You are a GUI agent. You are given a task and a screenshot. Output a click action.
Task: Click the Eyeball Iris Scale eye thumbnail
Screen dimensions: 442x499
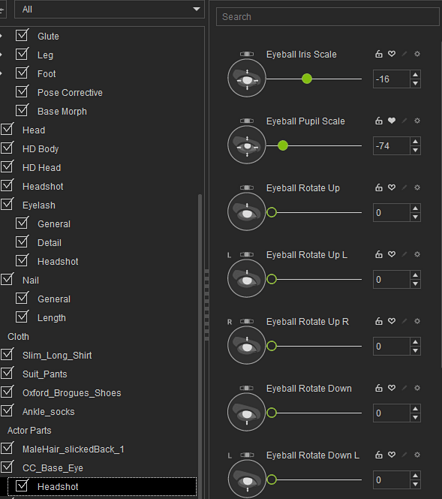click(247, 79)
